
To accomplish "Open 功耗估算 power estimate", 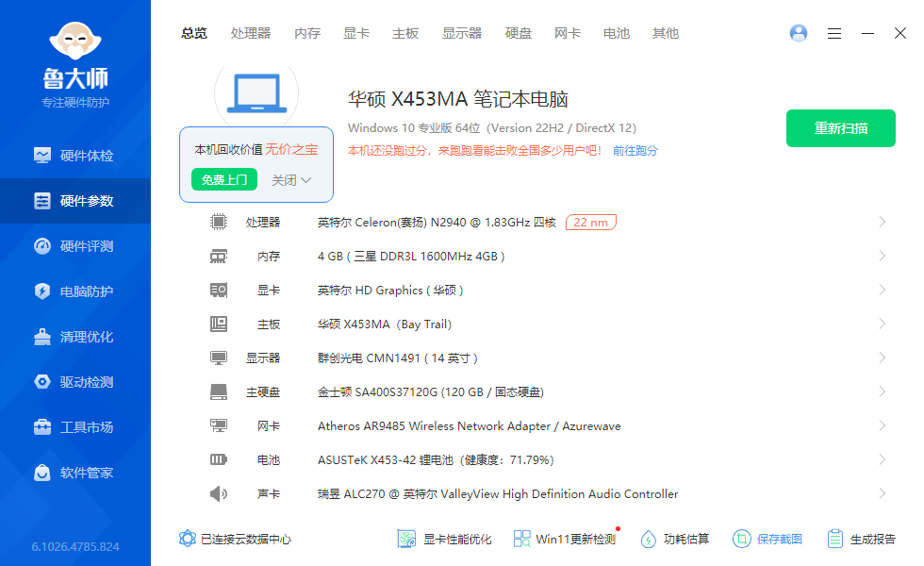I will (675, 539).
